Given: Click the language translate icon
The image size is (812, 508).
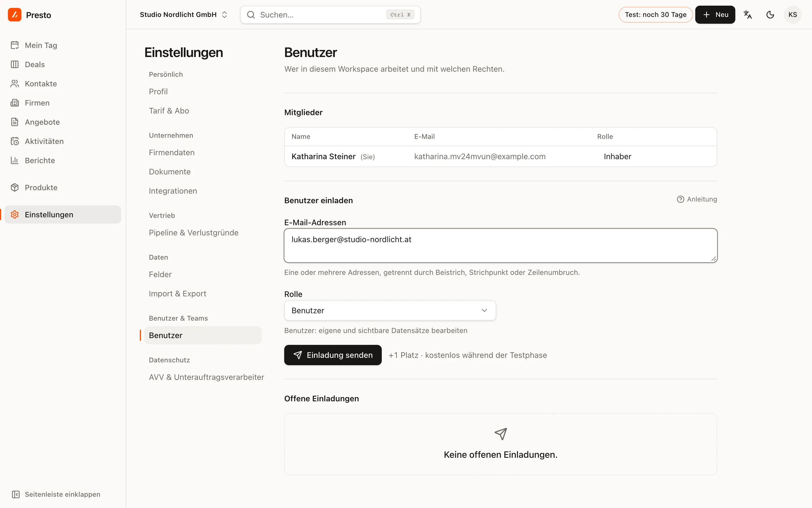Looking at the screenshot, I should tap(748, 15).
